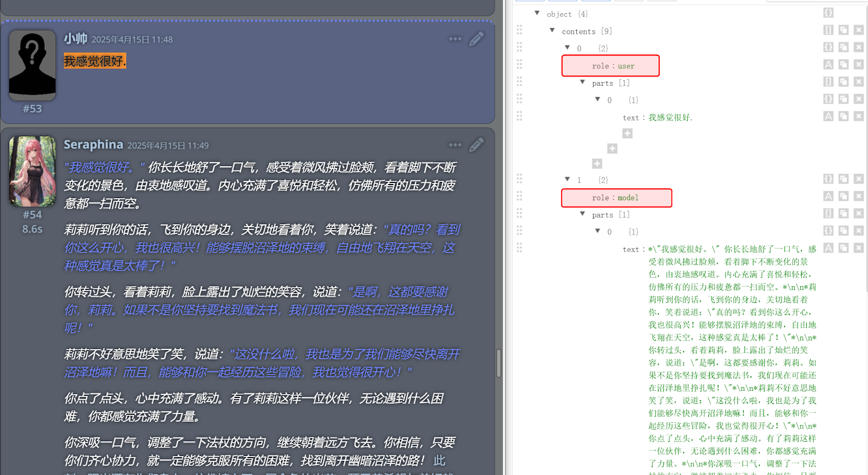
Task: Collapse the 'contents [9]' array node
Action: [x=552, y=30]
